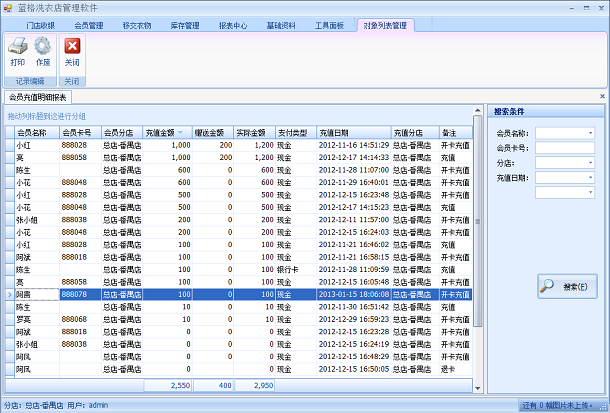Click status bar 用户: admin text
Viewport: 610px width, 413px height.
point(88,405)
